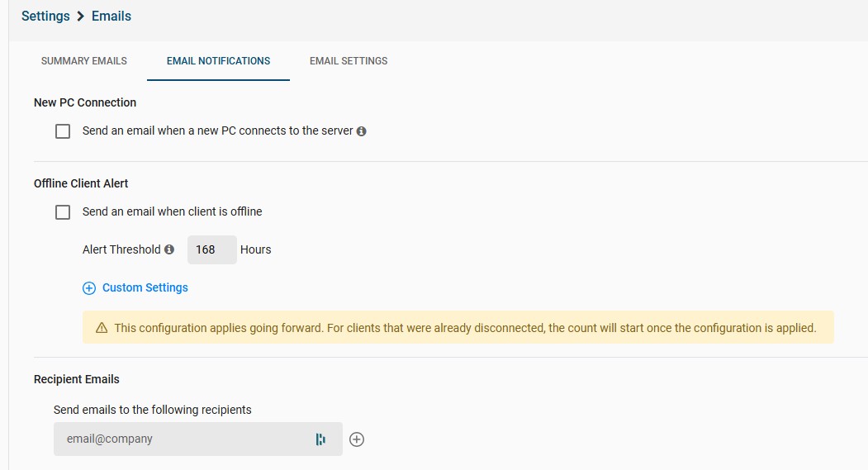Click the yellow configuration warning banner text
This screenshot has height=470, width=868.
point(465,328)
